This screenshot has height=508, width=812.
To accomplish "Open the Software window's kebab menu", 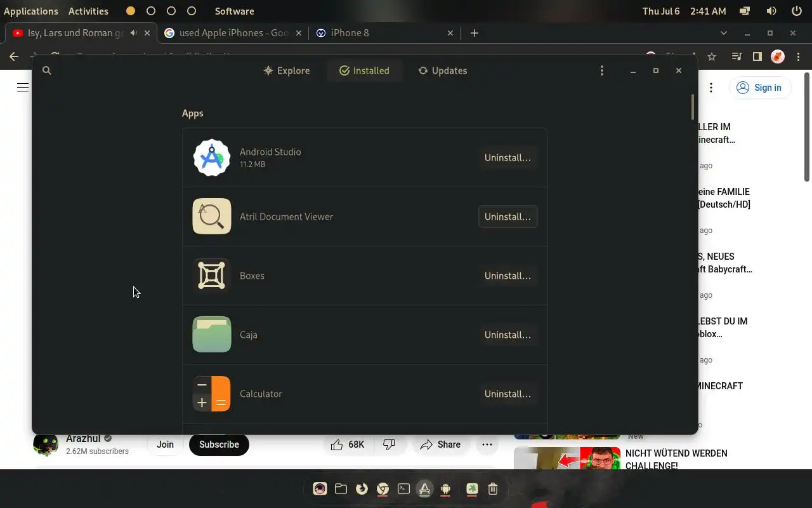I will tap(602, 70).
